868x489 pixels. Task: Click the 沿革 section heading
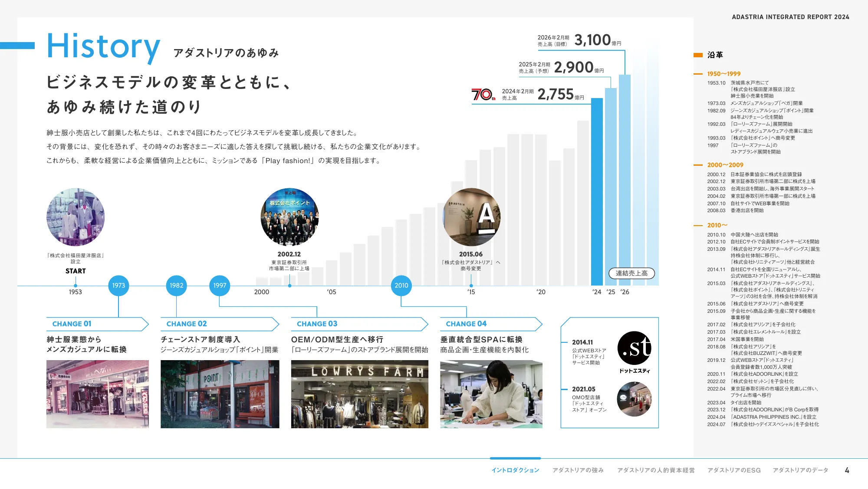tap(715, 55)
